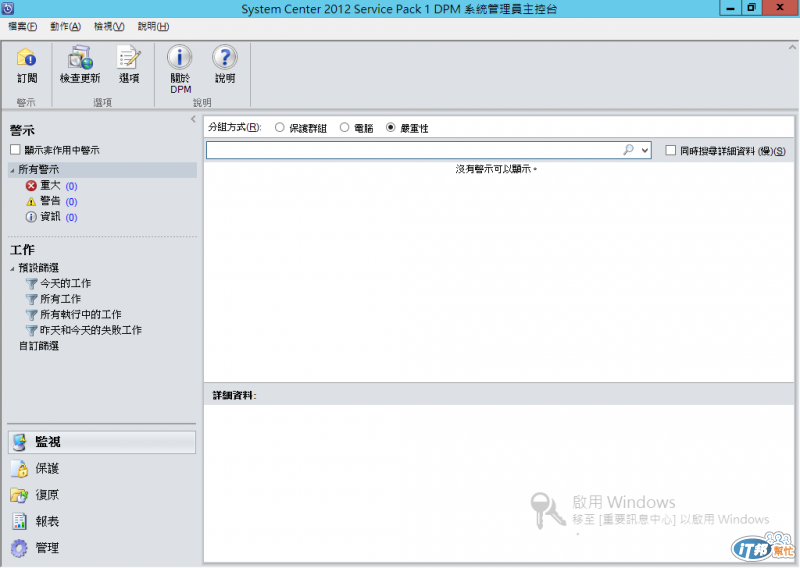This screenshot has height=568, width=800.
Task: Open the 檢視(V) menu
Action: click(109, 27)
